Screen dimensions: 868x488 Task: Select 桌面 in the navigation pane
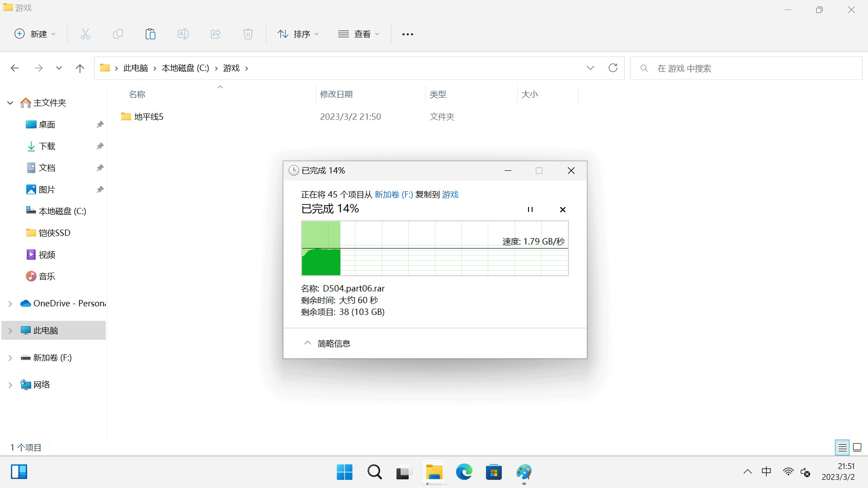pos(47,125)
